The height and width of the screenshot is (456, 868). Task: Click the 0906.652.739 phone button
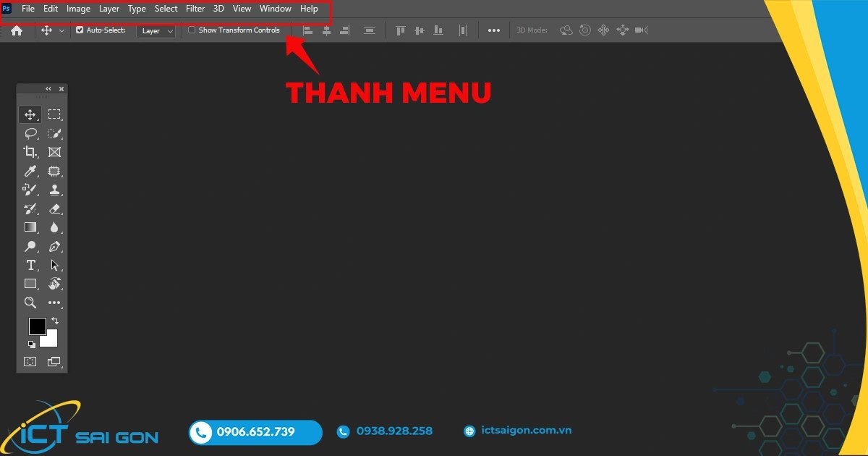pyautogui.click(x=255, y=431)
